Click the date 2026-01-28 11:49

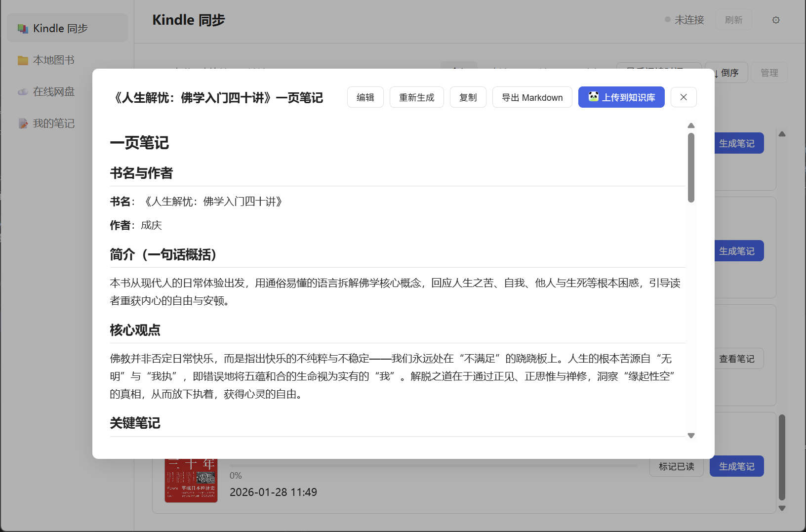[x=273, y=492]
